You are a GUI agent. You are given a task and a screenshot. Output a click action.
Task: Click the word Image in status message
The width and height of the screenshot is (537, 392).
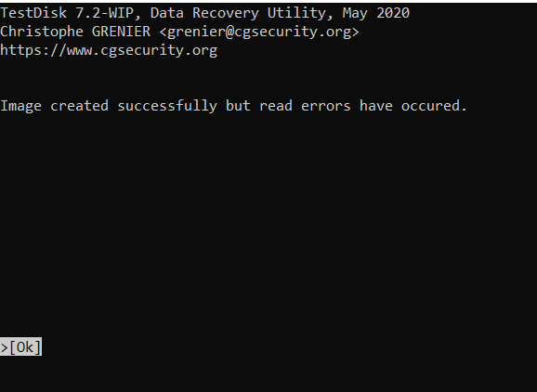[x=20, y=106]
